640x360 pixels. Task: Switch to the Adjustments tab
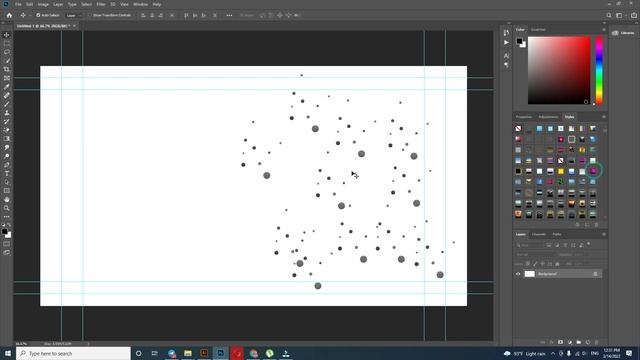[548, 117]
